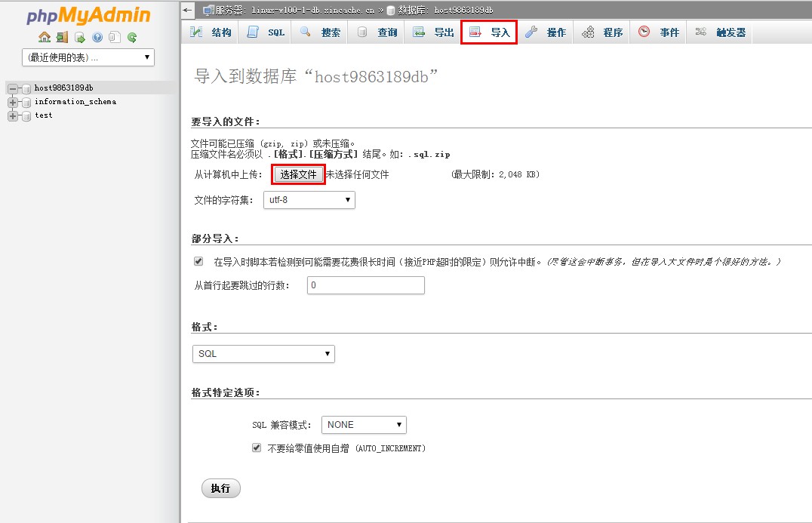
Task: Click the phpMyAdmin logo
Action: (x=88, y=16)
